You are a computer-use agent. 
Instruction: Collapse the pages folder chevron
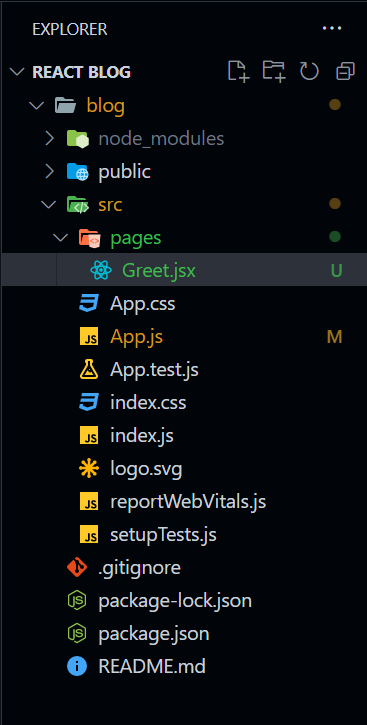point(60,237)
